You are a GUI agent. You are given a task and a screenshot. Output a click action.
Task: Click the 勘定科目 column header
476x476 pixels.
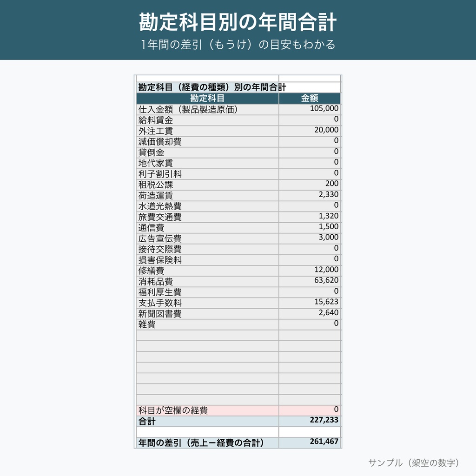(207, 99)
